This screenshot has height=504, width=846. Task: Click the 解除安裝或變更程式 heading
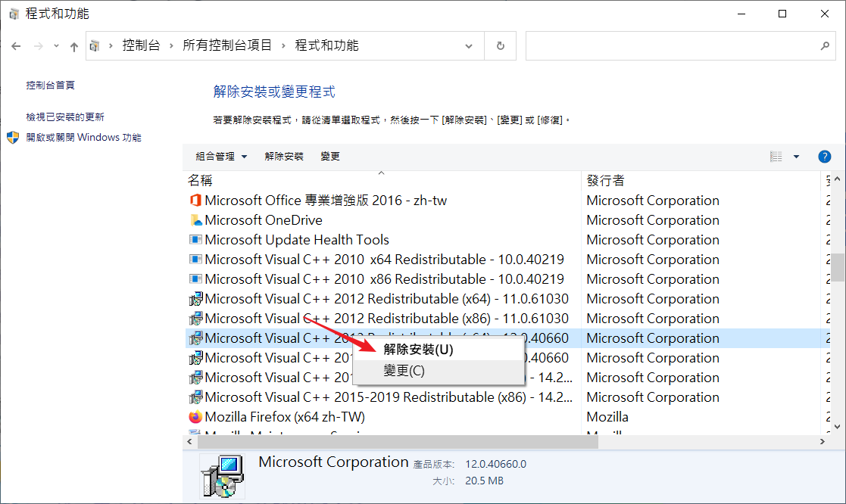274,92
